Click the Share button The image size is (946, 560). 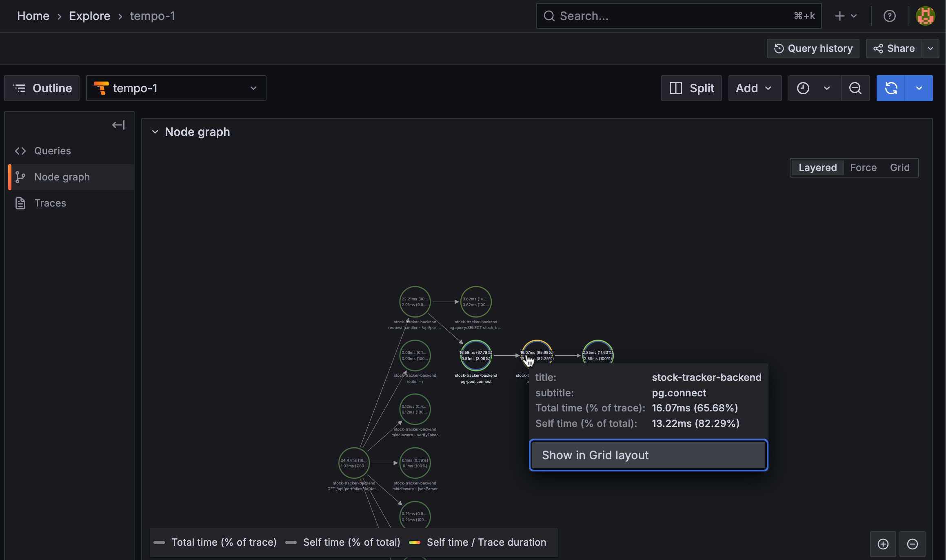click(894, 49)
